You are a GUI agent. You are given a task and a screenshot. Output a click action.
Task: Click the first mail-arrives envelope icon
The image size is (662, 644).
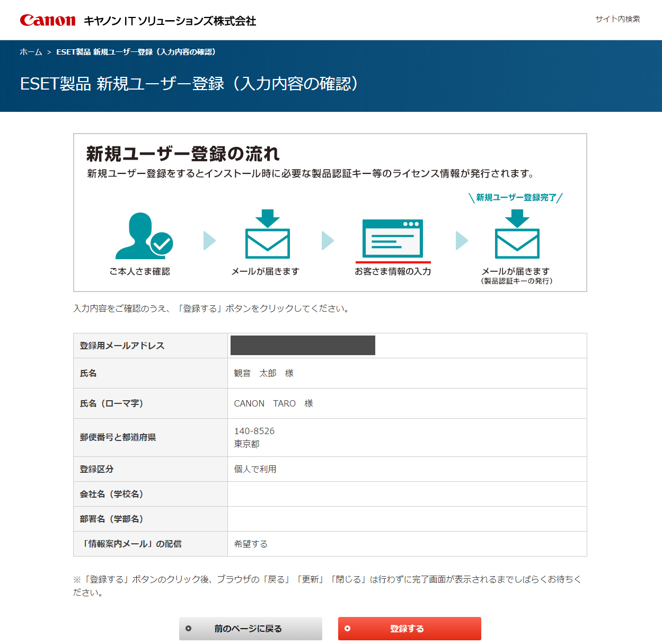(x=268, y=234)
